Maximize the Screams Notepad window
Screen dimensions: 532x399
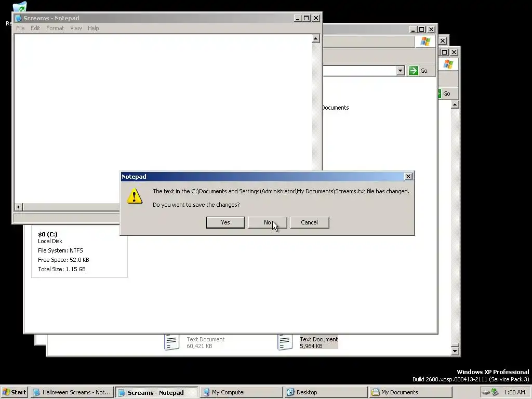pyautogui.click(x=307, y=18)
